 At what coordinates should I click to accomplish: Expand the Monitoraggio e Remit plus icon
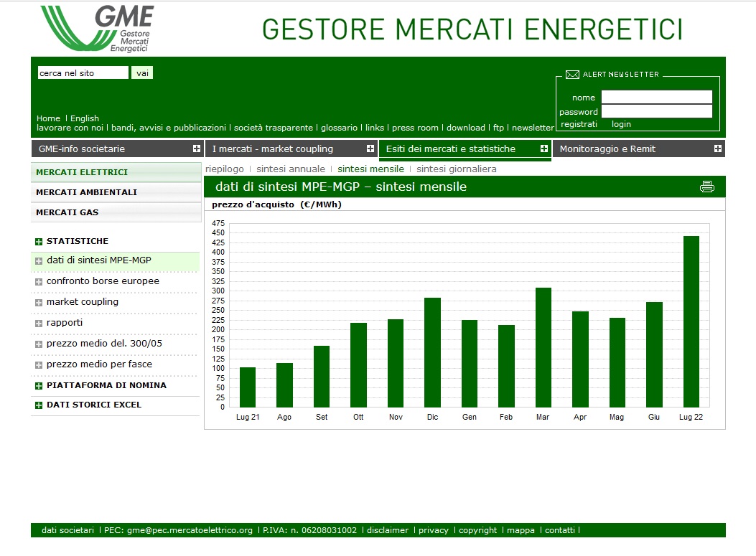(717, 149)
